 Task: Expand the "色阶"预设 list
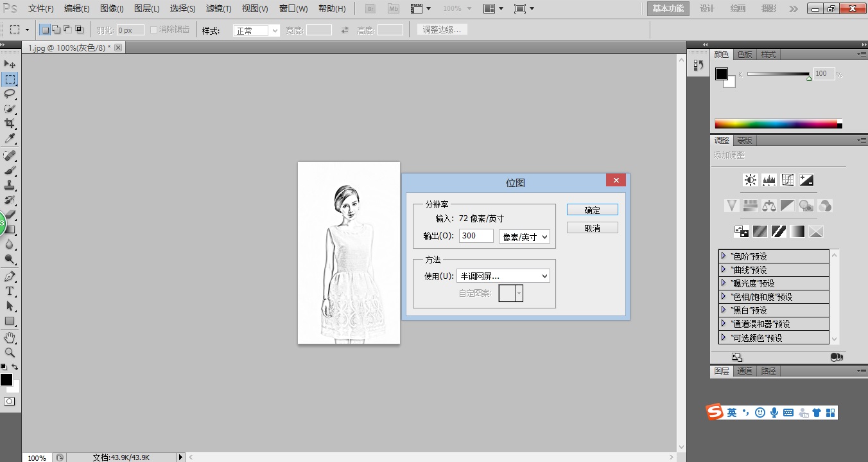[x=724, y=256]
